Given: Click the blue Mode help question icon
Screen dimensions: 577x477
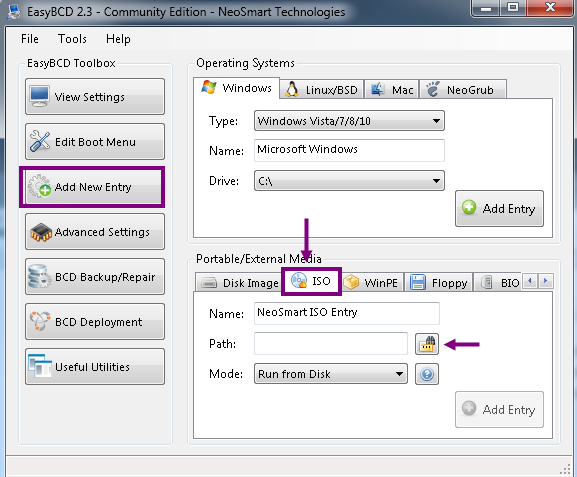Looking at the screenshot, I should (427, 374).
